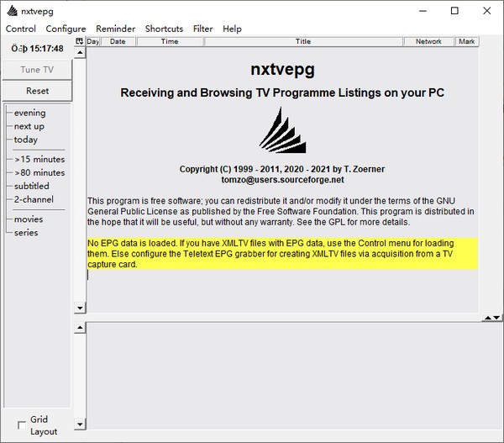Click the tomzo@users.sourceforge.net email text

282,180
